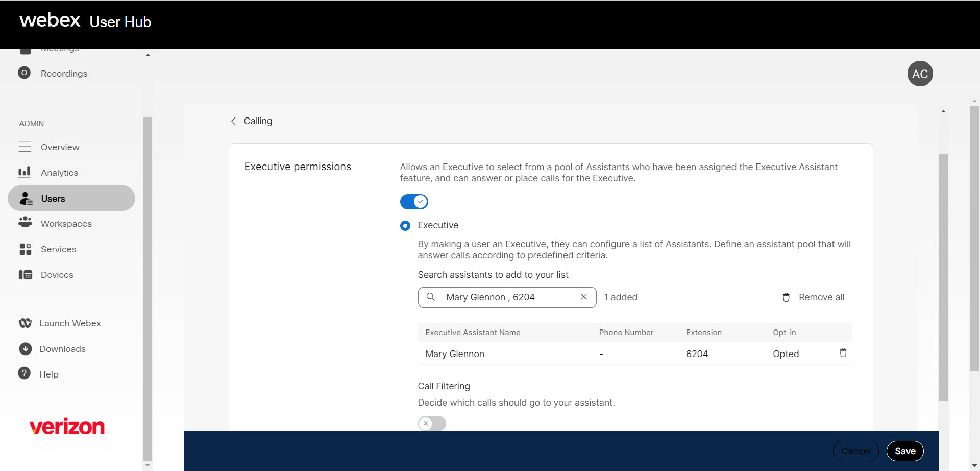Click the Analytics bar chart icon

click(24, 172)
